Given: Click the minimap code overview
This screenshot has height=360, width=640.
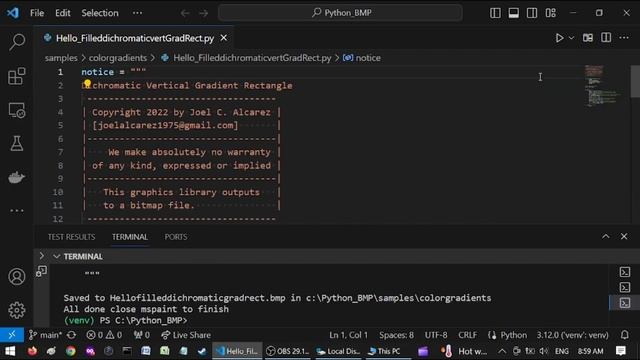Looking at the screenshot, I should 604,85.
